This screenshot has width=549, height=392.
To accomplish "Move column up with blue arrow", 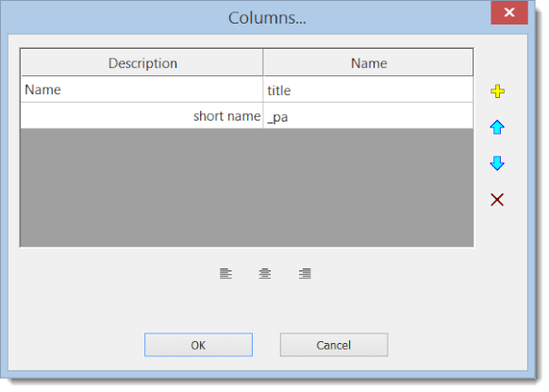I will point(497,127).
